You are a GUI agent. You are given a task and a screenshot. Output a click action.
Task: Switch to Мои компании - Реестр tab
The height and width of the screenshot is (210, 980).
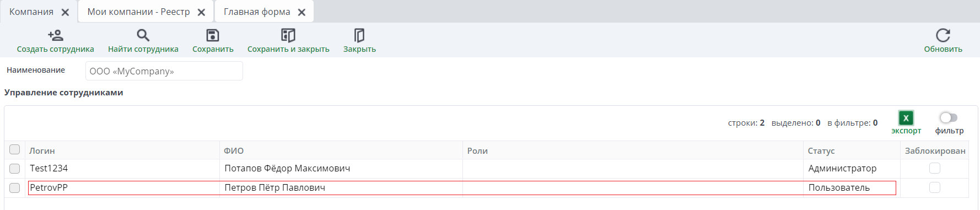[138, 12]
